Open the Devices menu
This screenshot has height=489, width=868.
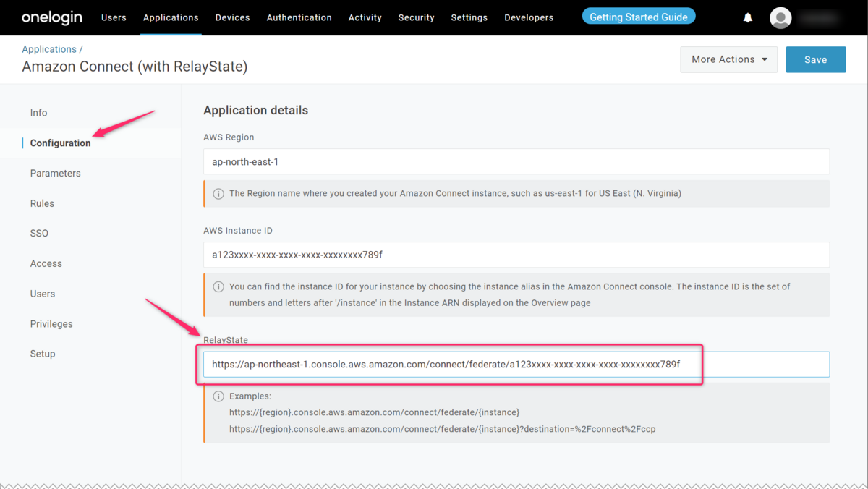[233, 17]
